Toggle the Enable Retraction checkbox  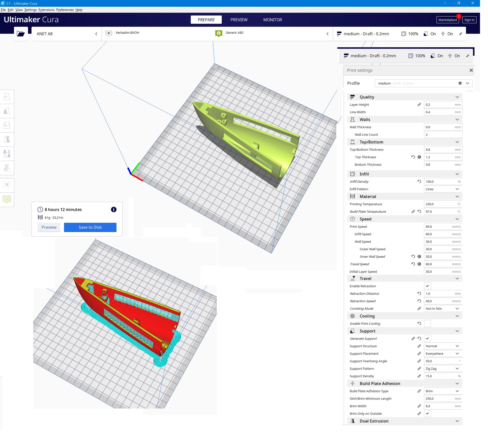click(427, 286)
